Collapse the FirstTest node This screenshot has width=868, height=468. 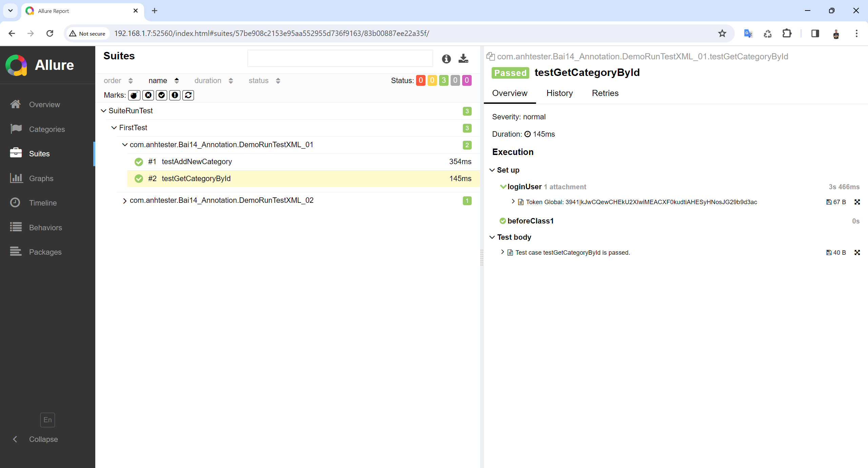click(114, 128)
